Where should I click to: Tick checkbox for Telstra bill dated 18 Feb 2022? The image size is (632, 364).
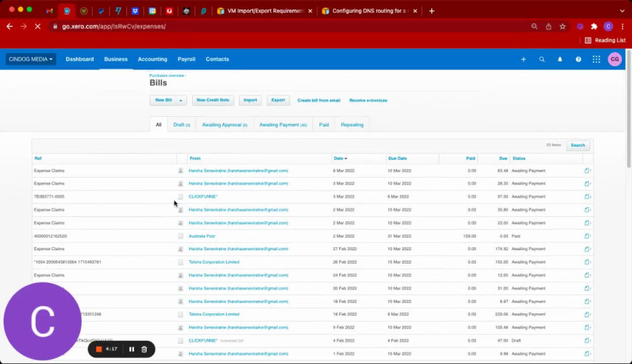[x=181, y=315]
